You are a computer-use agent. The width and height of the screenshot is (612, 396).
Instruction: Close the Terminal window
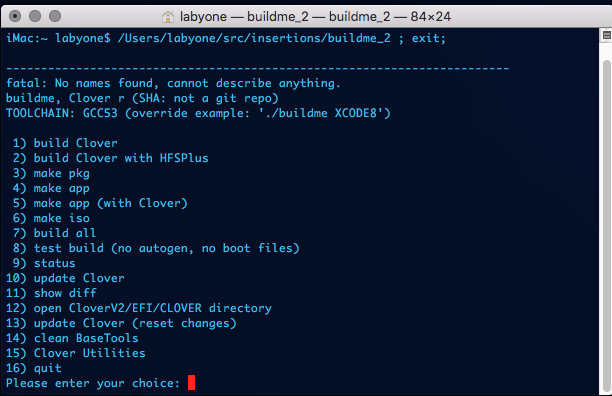(15, 16)
